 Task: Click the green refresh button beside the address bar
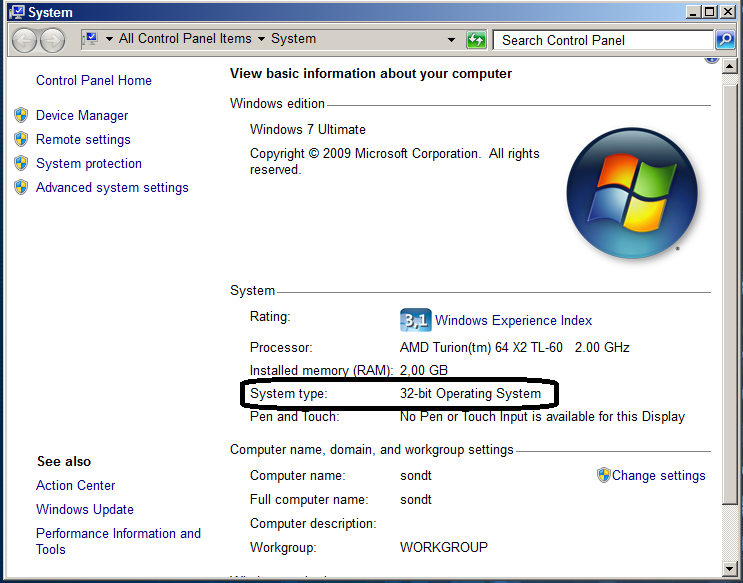476,40
